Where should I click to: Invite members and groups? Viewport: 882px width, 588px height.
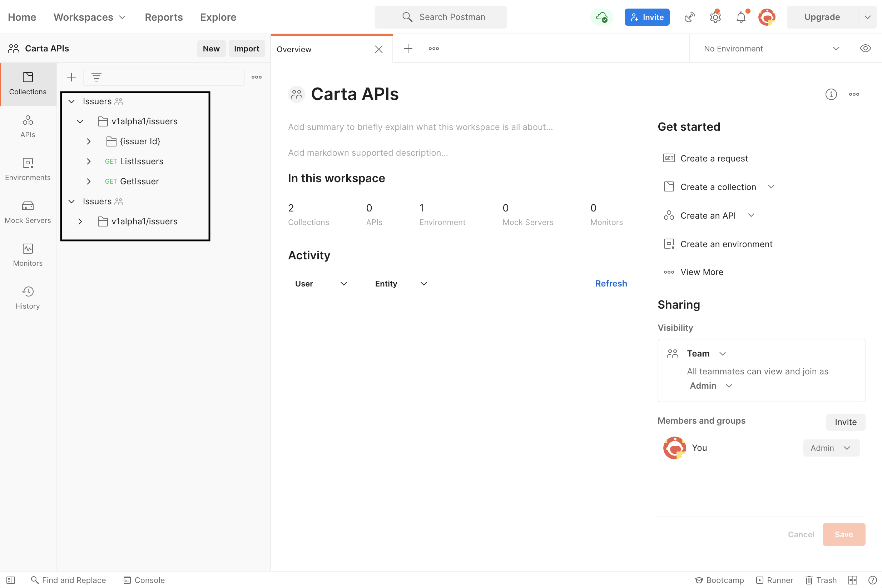point(845,422)
